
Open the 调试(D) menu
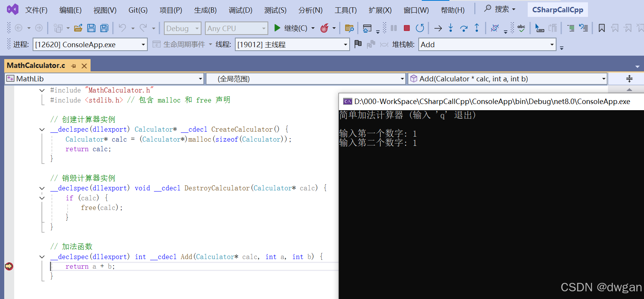(241, 10)
